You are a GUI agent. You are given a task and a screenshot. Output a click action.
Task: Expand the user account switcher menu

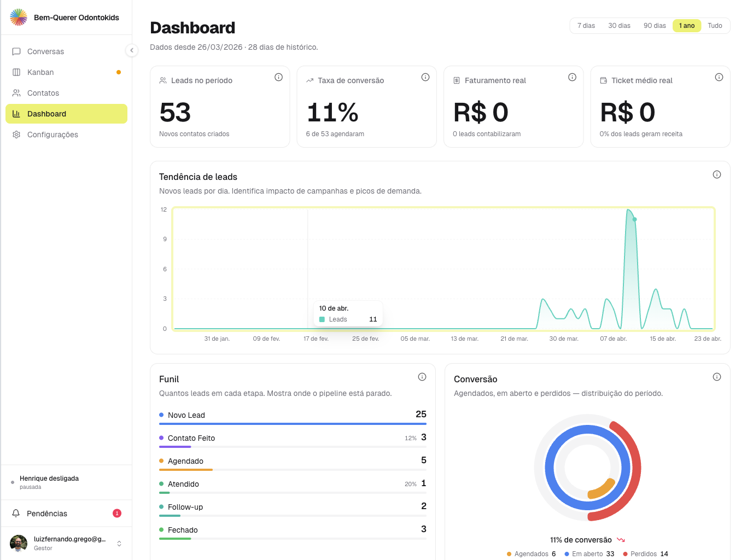(119, 543)
